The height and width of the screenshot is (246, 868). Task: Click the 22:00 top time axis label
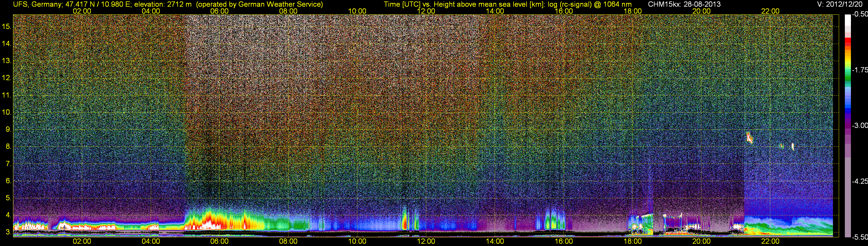pyautogui.click(x=770, y=11)
